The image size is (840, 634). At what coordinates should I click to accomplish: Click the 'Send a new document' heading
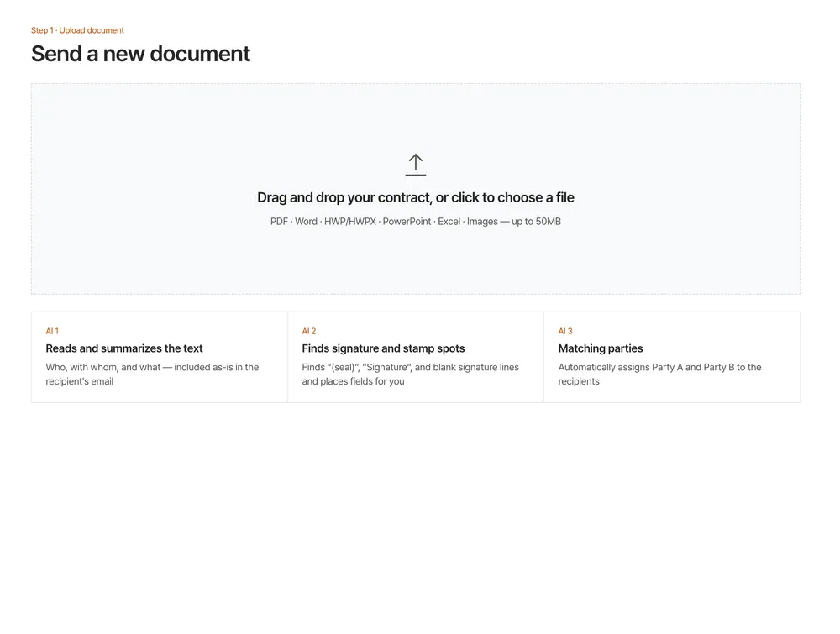pos(140,54)
